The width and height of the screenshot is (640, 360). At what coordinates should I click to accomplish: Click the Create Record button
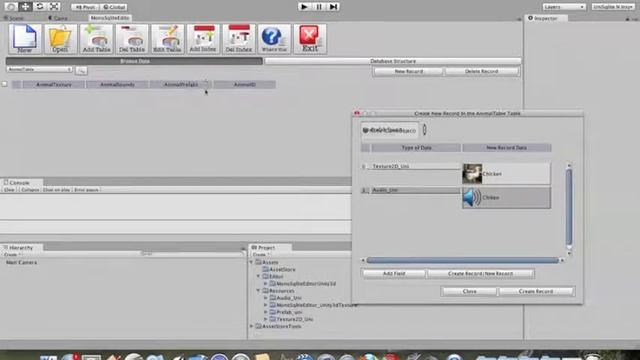536,291
